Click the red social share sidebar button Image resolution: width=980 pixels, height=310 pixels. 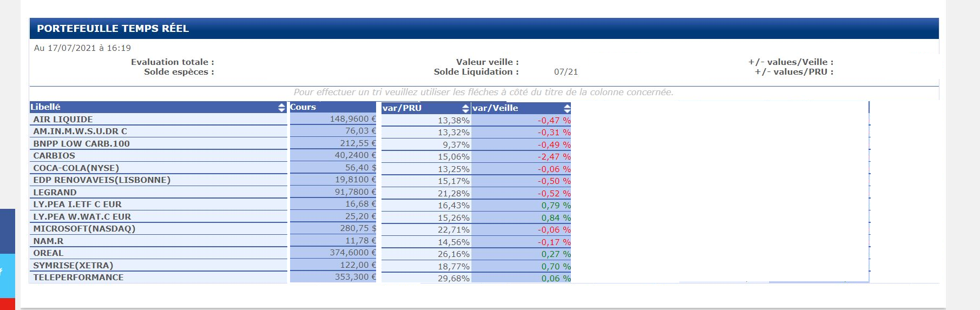point(7,304)
